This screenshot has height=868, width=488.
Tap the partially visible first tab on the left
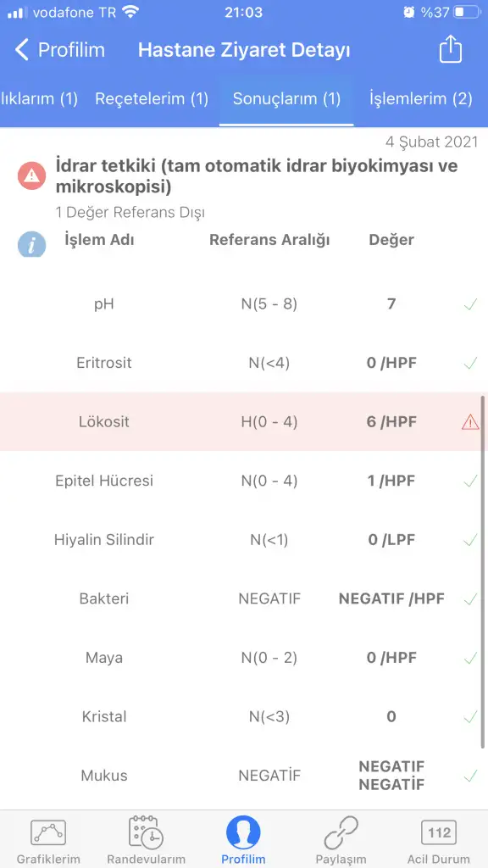pos(39,99)
